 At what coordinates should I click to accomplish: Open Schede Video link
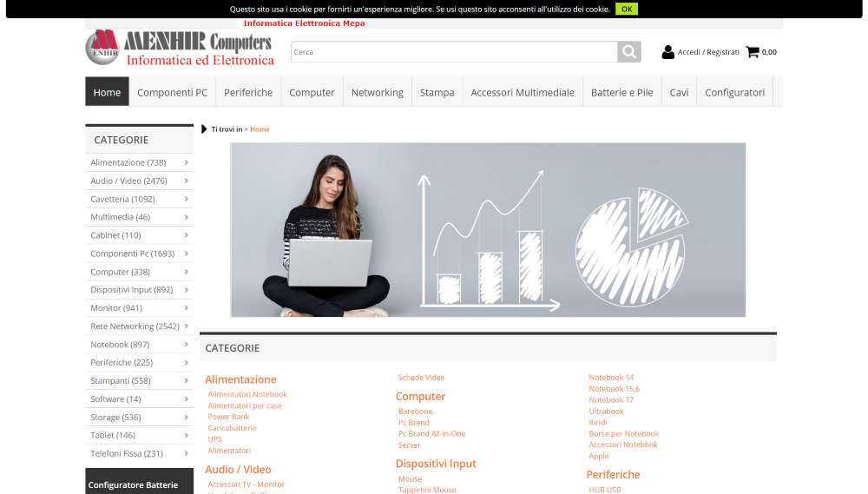421,377
